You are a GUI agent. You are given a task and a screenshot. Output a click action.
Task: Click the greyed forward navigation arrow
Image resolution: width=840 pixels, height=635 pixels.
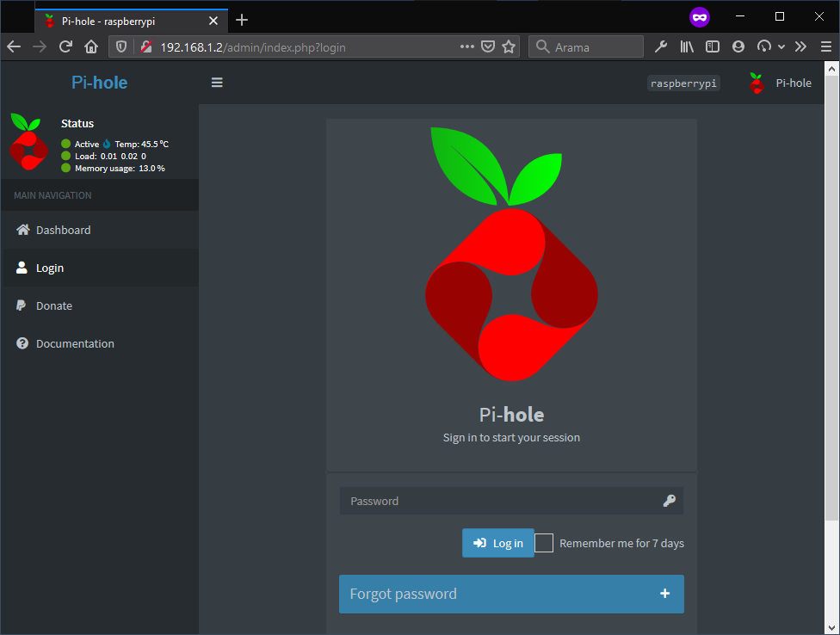coord(40,47)
